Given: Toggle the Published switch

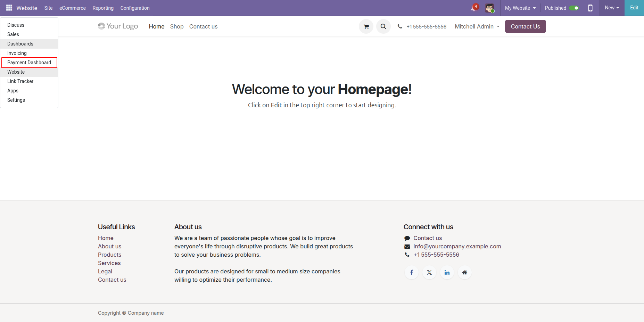Looking at the screenshot, I should [574, 8].
